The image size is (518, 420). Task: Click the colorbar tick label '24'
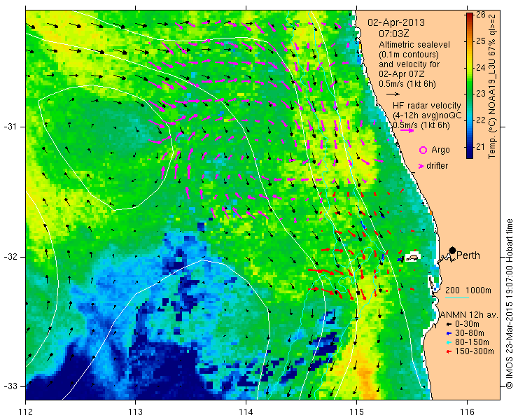(480, 67)
